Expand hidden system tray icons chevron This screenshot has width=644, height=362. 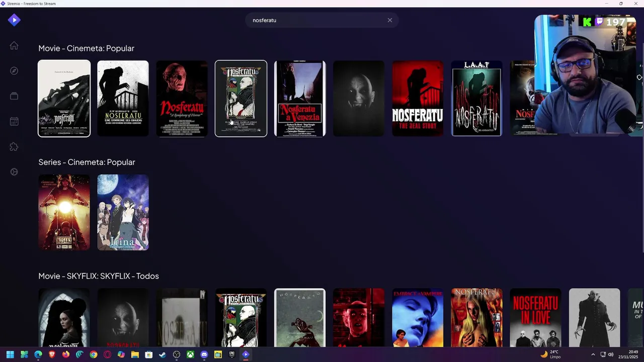click(593, 354)
